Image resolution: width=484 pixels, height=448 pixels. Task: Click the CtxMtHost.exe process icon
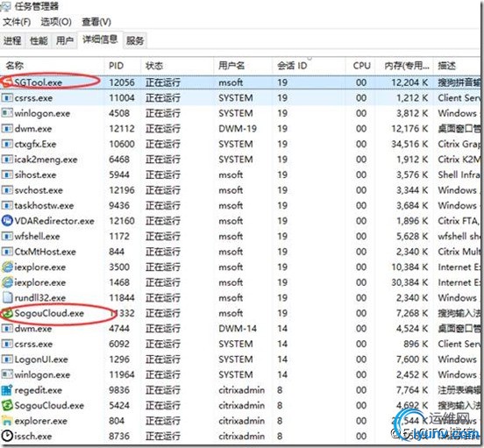click(7, 252)
